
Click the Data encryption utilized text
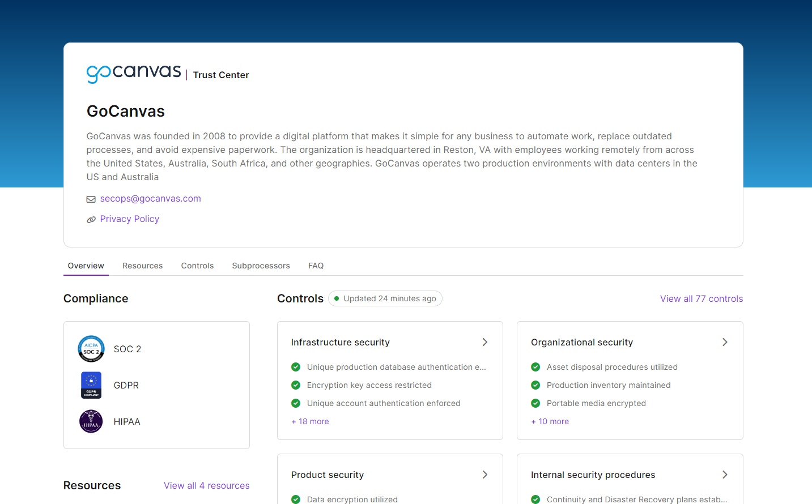[x=352, y=499]
